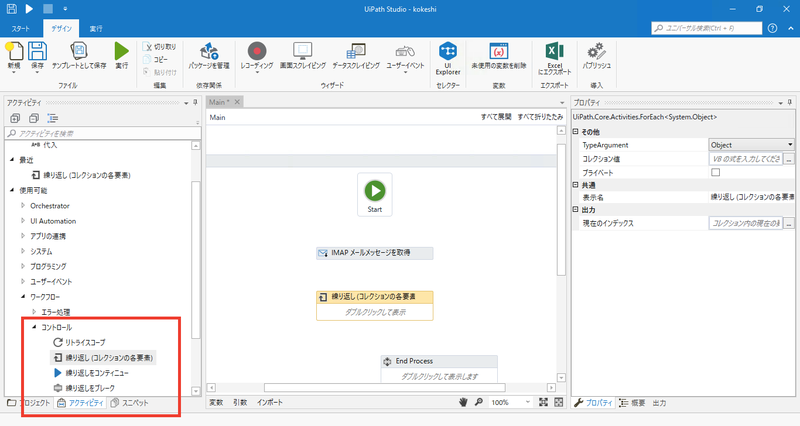Click the designer horizontal scrollbar
This screenshot has width=800, height=426.
pos(384,388)
